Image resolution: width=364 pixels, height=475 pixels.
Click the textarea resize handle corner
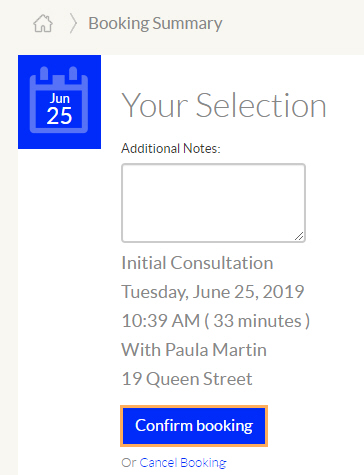click(x=299, y=236)
